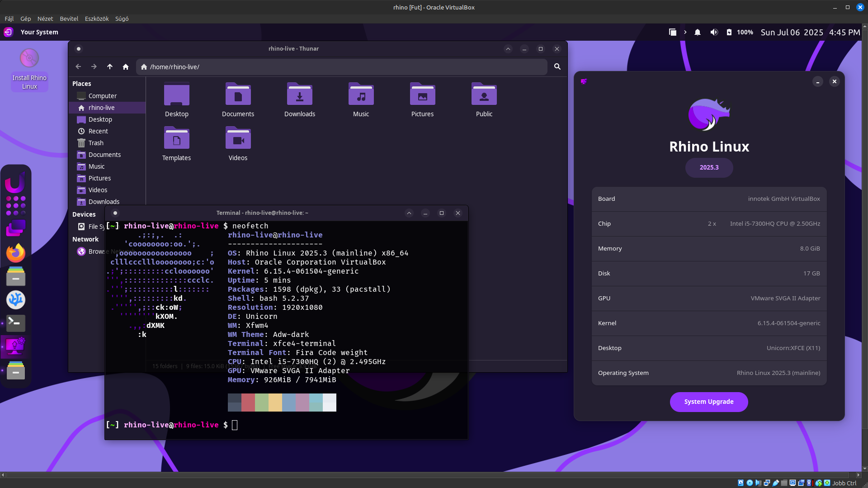This screenshot has height=488, width=868.
Task: Open the Documents folder icon
Action: (238, 100)
